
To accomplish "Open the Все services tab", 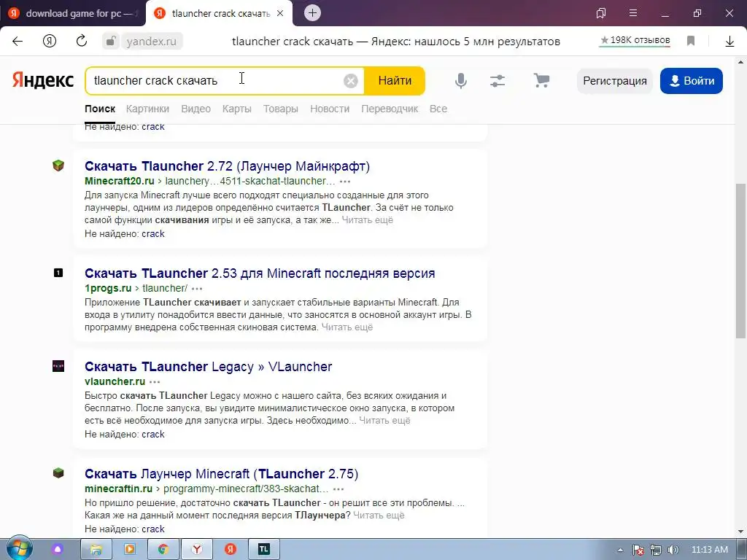I will (x=438, y=109).
